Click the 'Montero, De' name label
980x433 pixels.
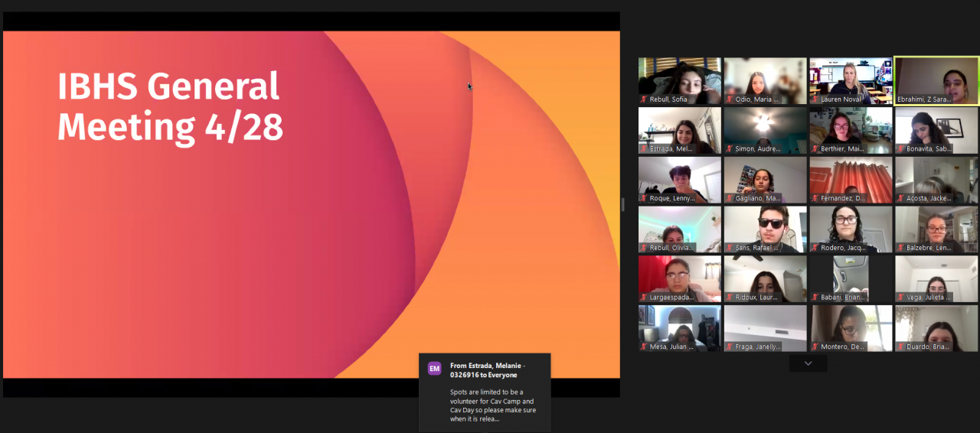tap(843, 347)
